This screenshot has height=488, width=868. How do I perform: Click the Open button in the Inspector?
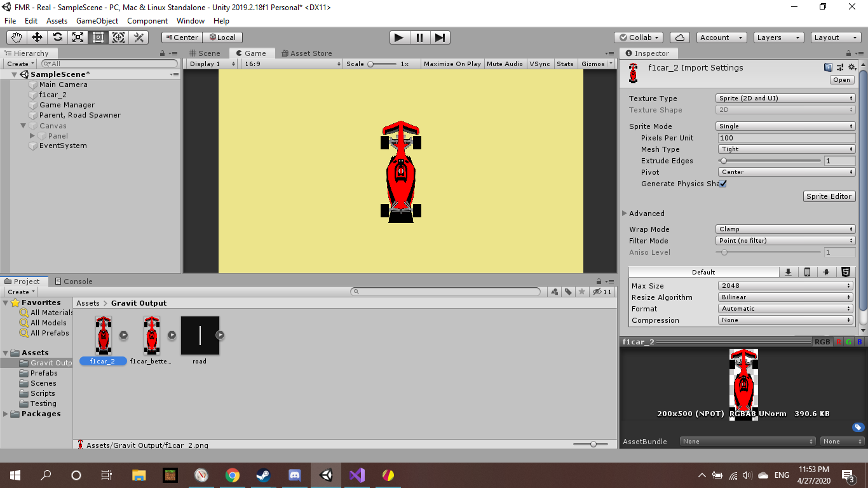842,80
